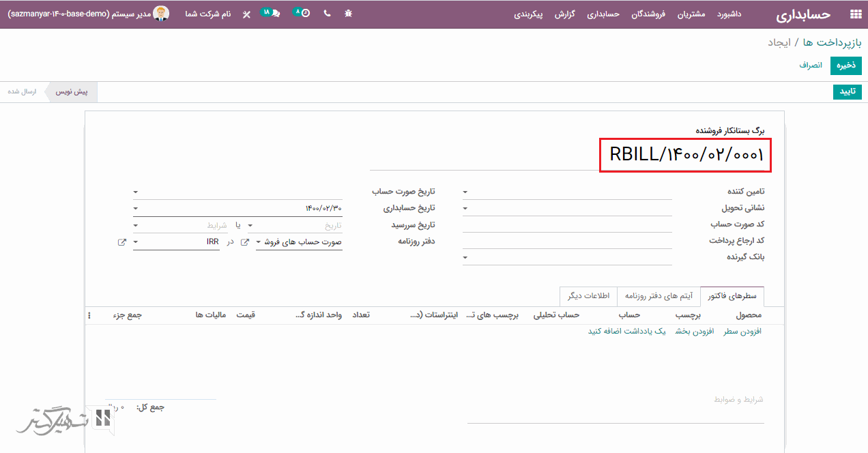Open the گزارش (Reporting) menu
The width and height of the screenshot is (868, 453).
pos(565,14)
